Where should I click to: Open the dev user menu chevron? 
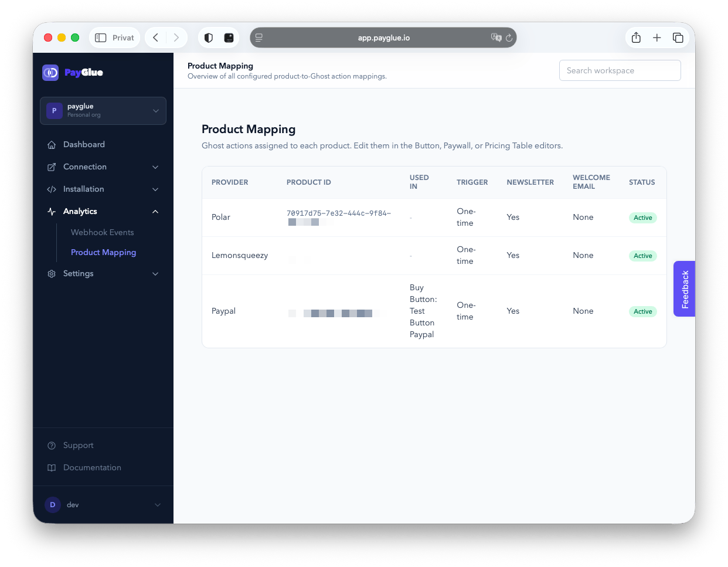(157, 505)
